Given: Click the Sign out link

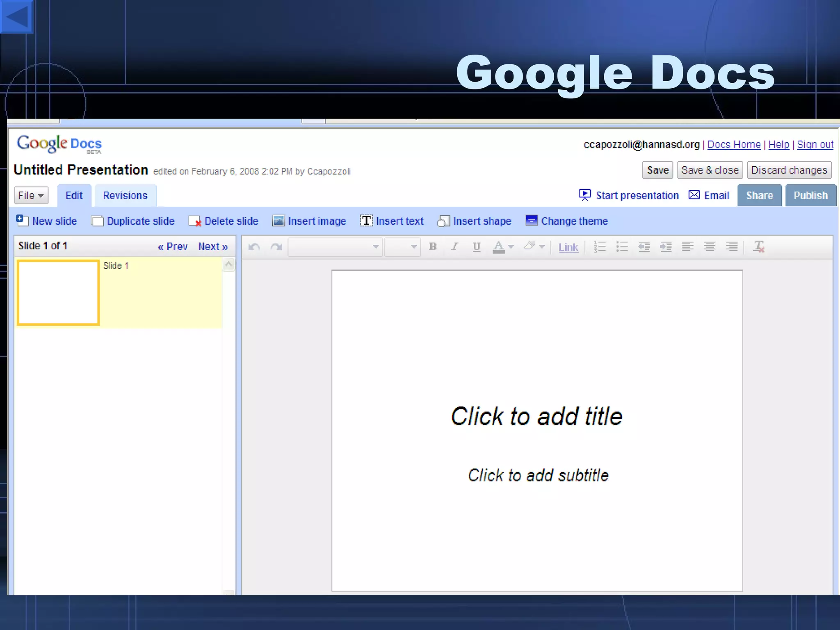Looking at the screenshot, I should tap(815, 144).
